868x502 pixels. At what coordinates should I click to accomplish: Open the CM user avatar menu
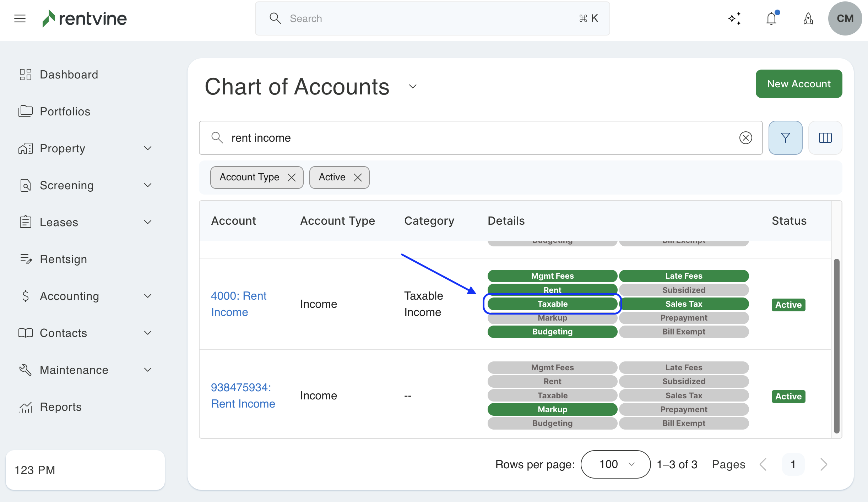845,18
